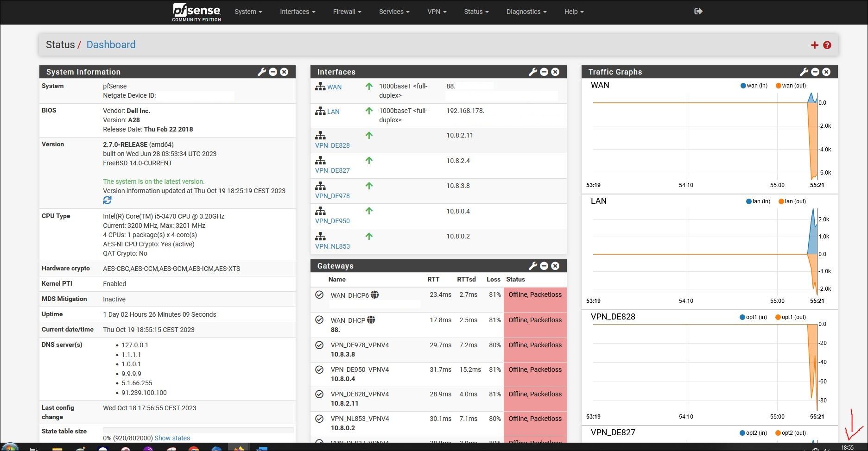Close the Interfaces widget
This screenshot has width=868, height=451.
(x=555, y=72)
